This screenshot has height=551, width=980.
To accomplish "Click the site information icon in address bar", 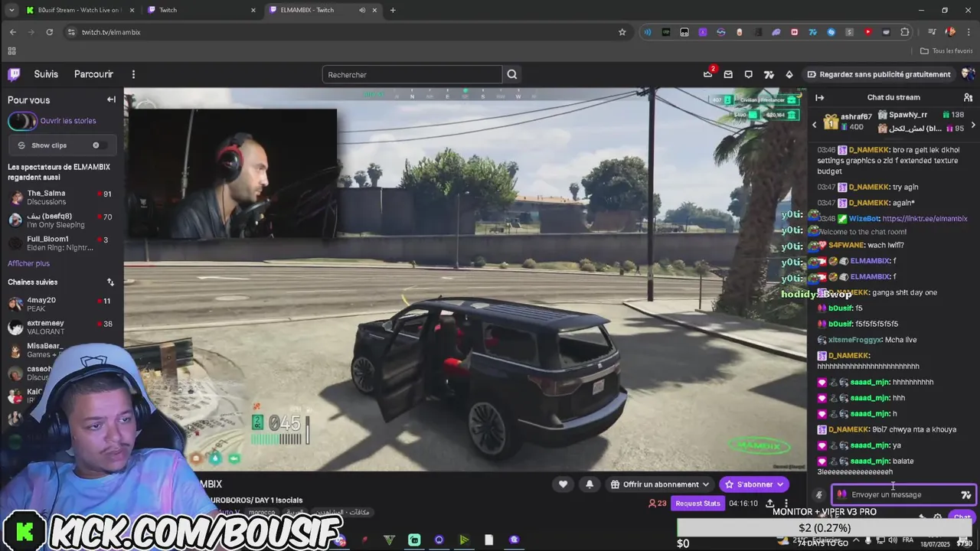I will (72, 32).
